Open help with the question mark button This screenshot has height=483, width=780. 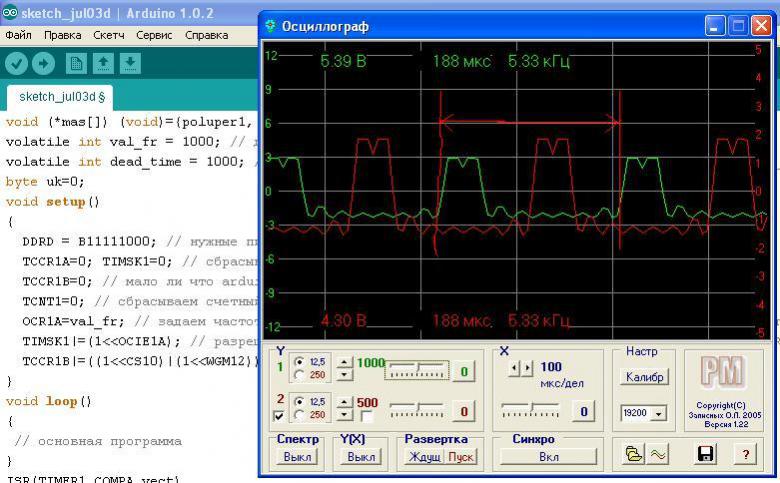tap(745, 454)
